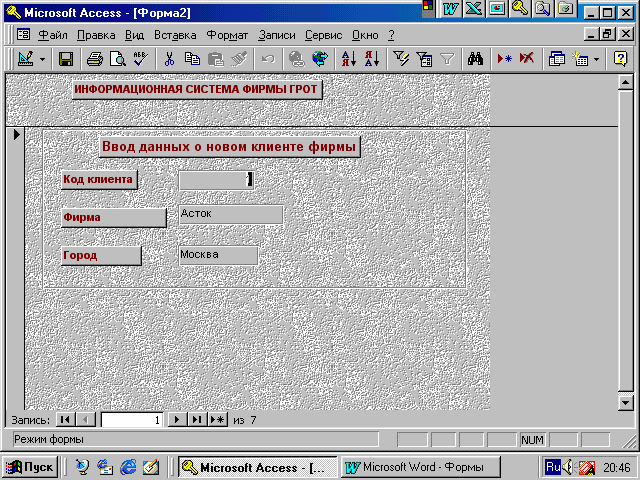
Task: Run the spelling check ABC icon
Action: pos(140,59)
